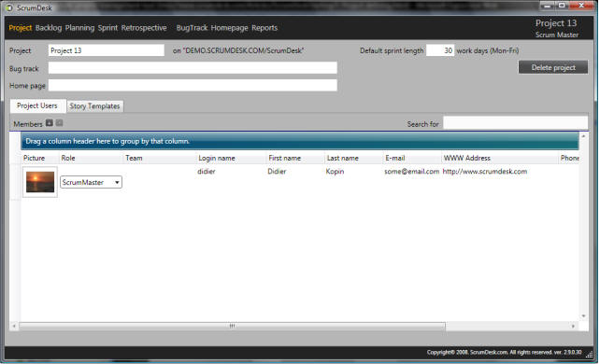This screenshot has height=364, width=600.
Task: Click the Home page input field
Action: (x=193, y=85)
